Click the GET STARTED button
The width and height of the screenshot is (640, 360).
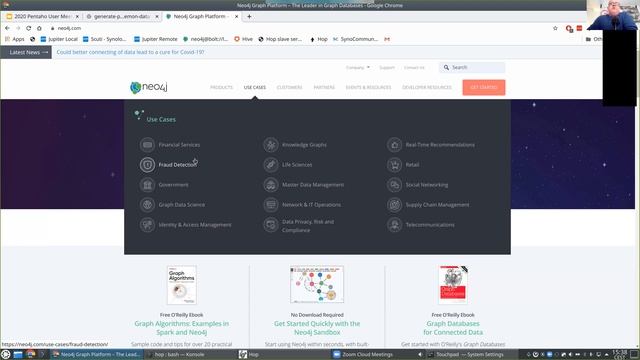[484, 87]
